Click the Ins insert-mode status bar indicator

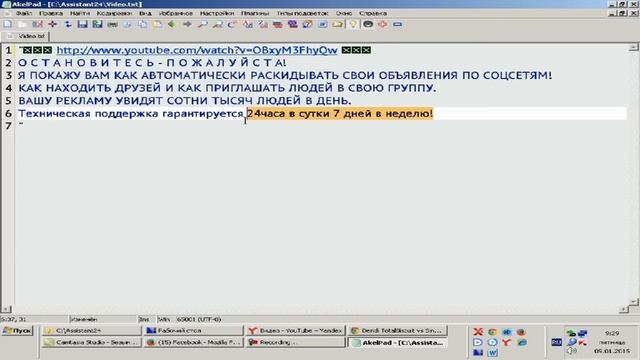tap(144, 320)
